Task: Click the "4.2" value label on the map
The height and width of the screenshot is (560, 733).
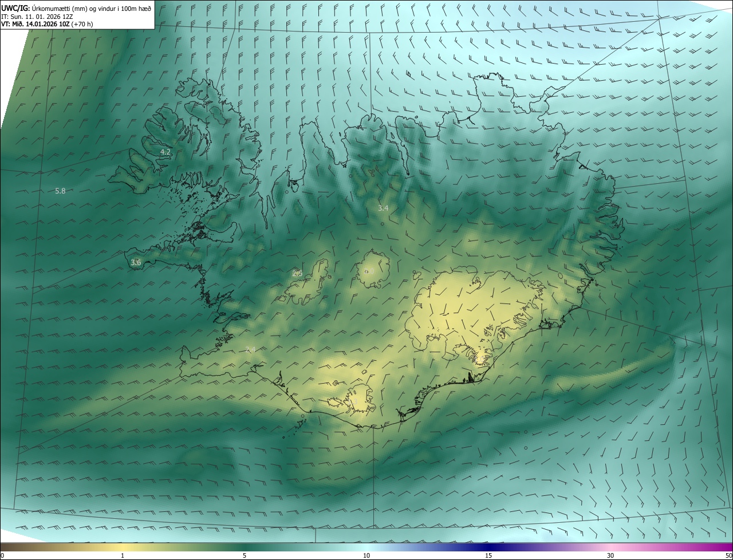Action: click(x=165, y=152)
